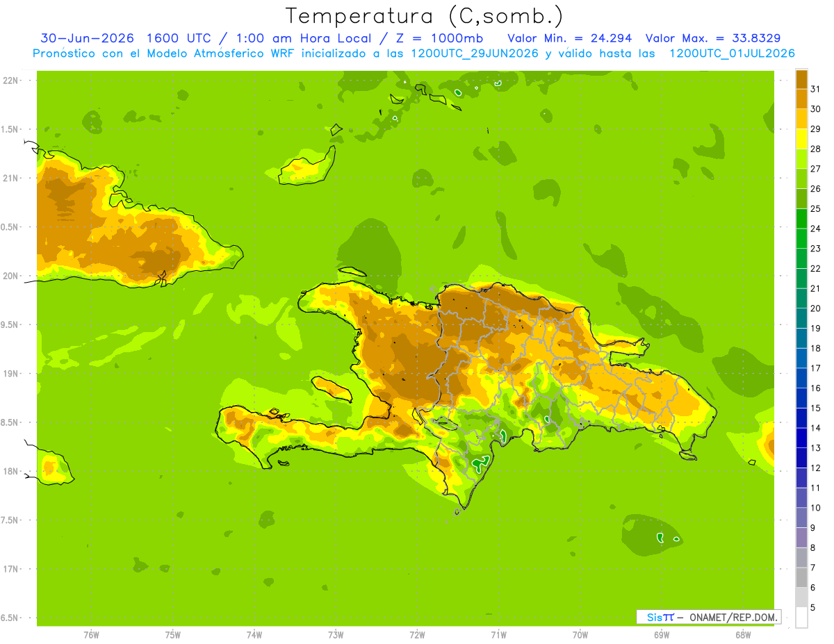Click the "27" legend value
Viewport: 834px width, 644px height.
[x=816, y=169]
